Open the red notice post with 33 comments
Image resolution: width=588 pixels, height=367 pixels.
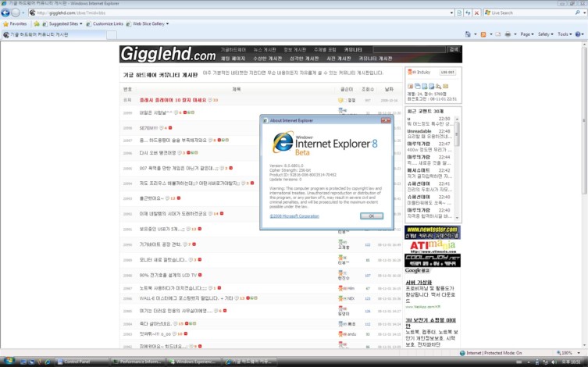point(173,100)
